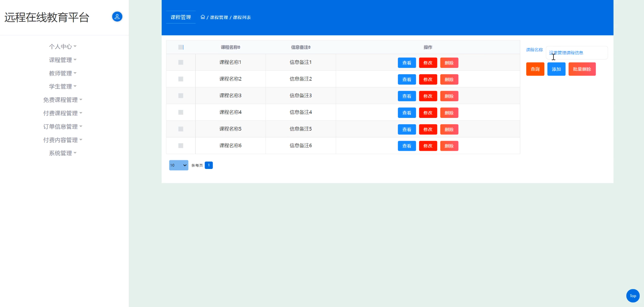This screenshot has width=644, height=307.
Task: Expand the 免费课程管理 sidebar menu
Action: [63, 100]
